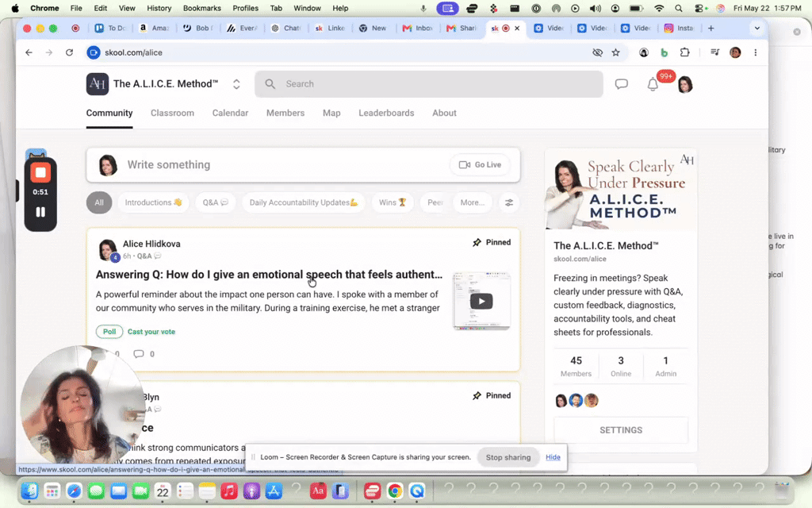Play the video thumbnail in the pinned post

[481, 301]
